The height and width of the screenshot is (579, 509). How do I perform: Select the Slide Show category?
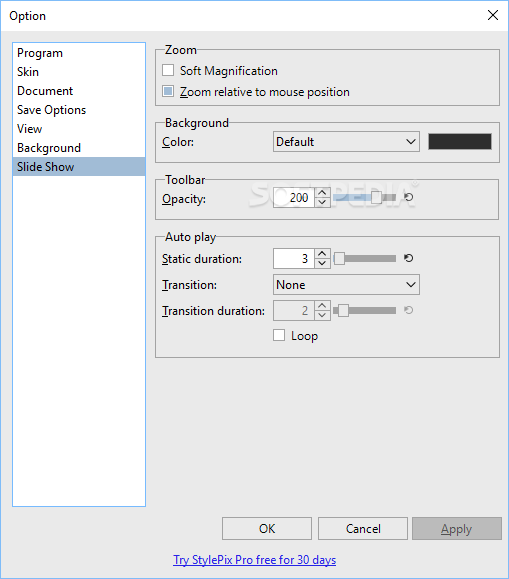(79, 167)
